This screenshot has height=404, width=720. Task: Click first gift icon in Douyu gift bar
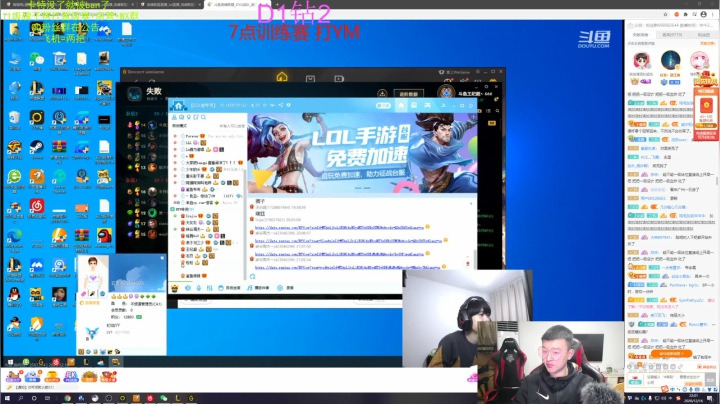click(x=13, y=376)
